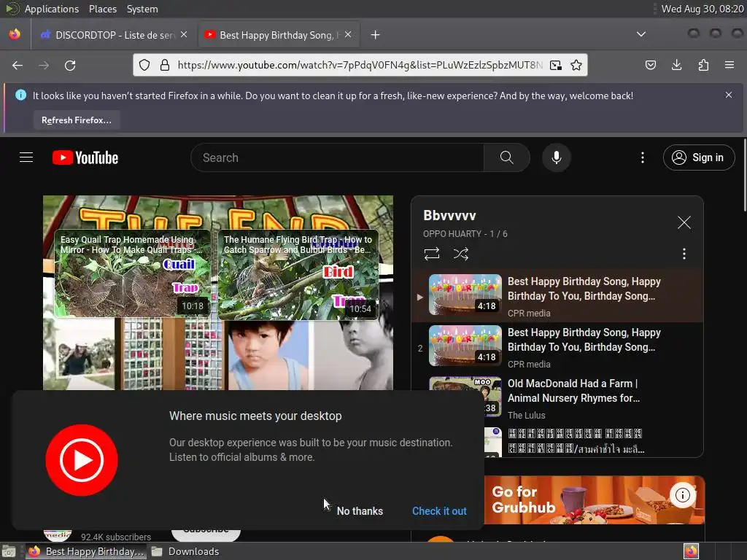The width and height of the screenshot is (747, 560).
Task: Open the Grubhub ad info icon
Action: pyautogui.click(x=682, y=495)
